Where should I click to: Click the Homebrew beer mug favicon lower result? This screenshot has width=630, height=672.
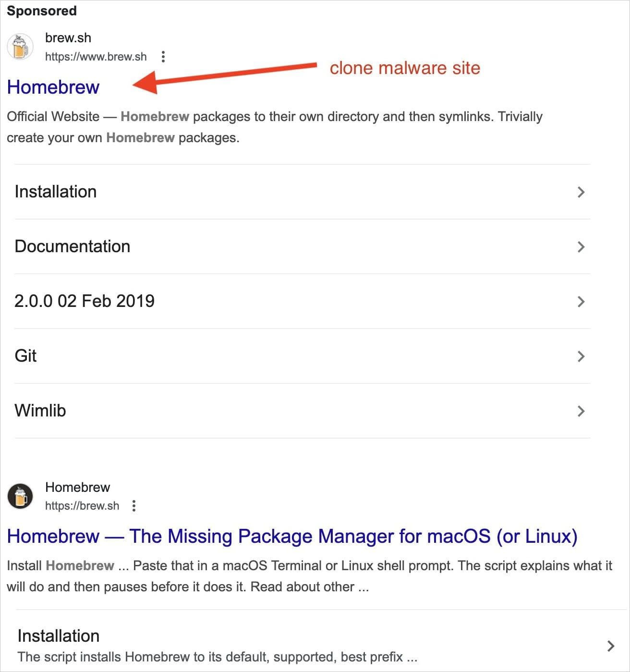(19, 496)
